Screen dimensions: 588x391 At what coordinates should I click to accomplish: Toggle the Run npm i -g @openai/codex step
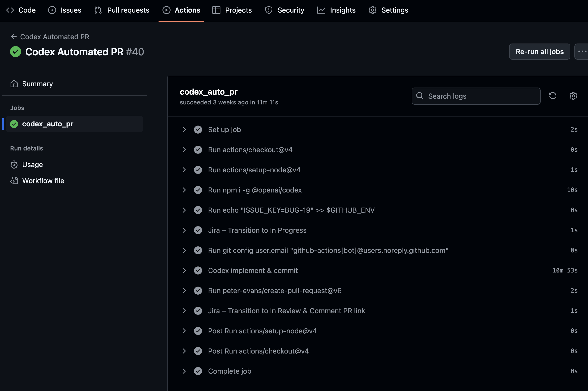[x=185, y=190]
